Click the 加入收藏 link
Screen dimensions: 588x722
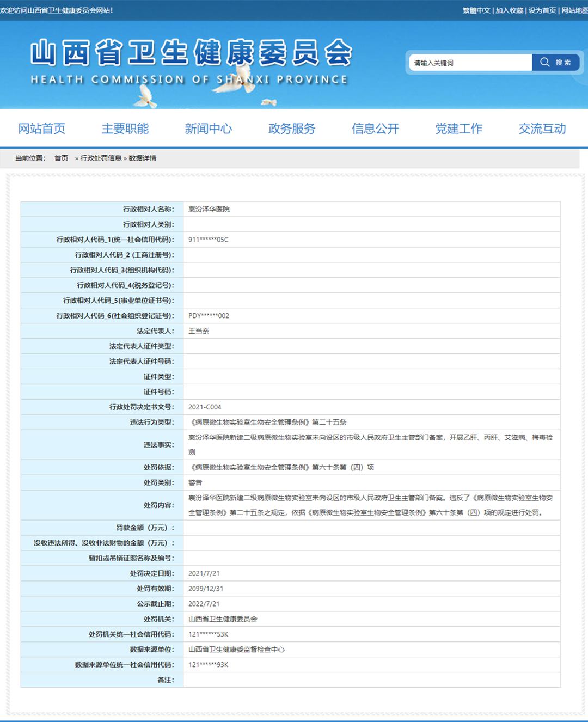[509, 10]
